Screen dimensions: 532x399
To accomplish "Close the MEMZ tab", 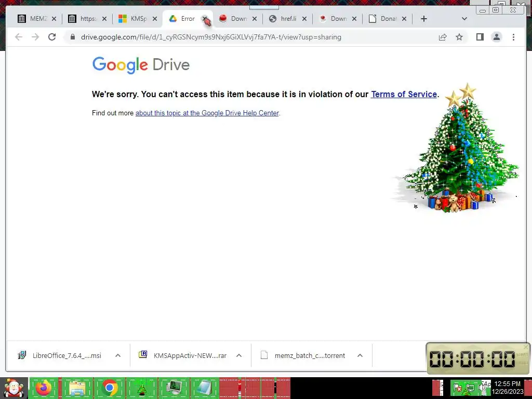I will (54, 19).
